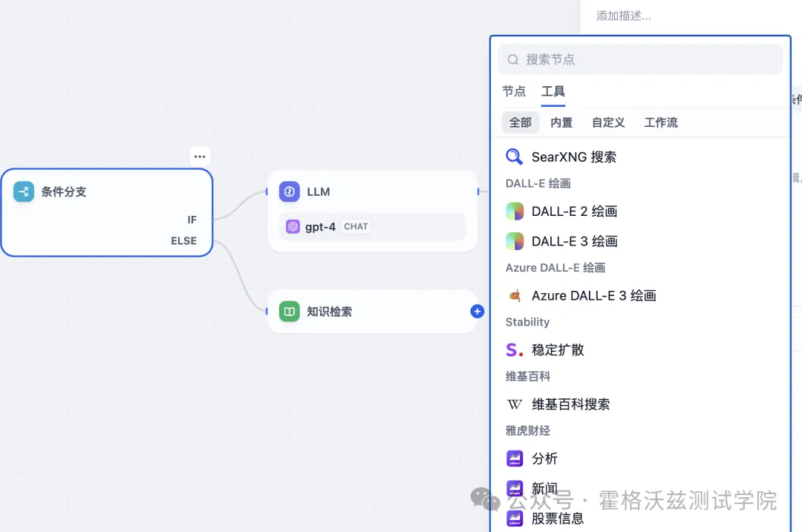Click the DALL-E 2 绘画 icon

click(515, 211)
